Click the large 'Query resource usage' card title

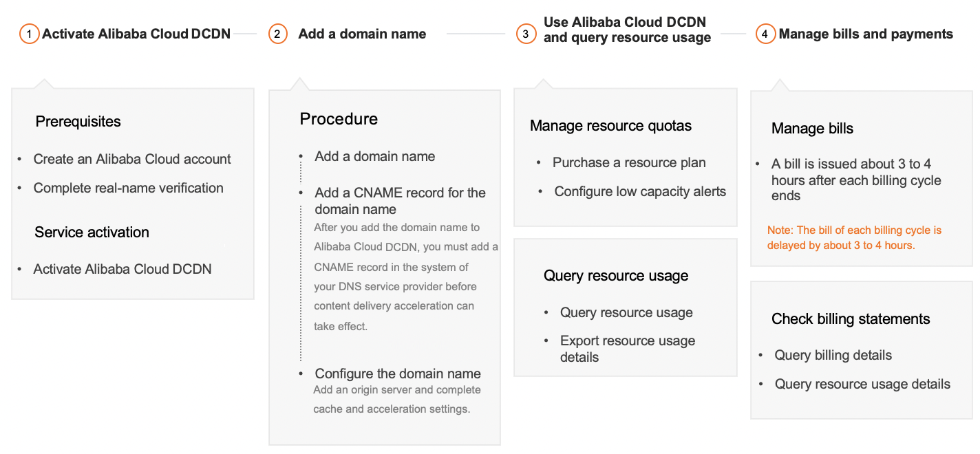click(616, 276)
